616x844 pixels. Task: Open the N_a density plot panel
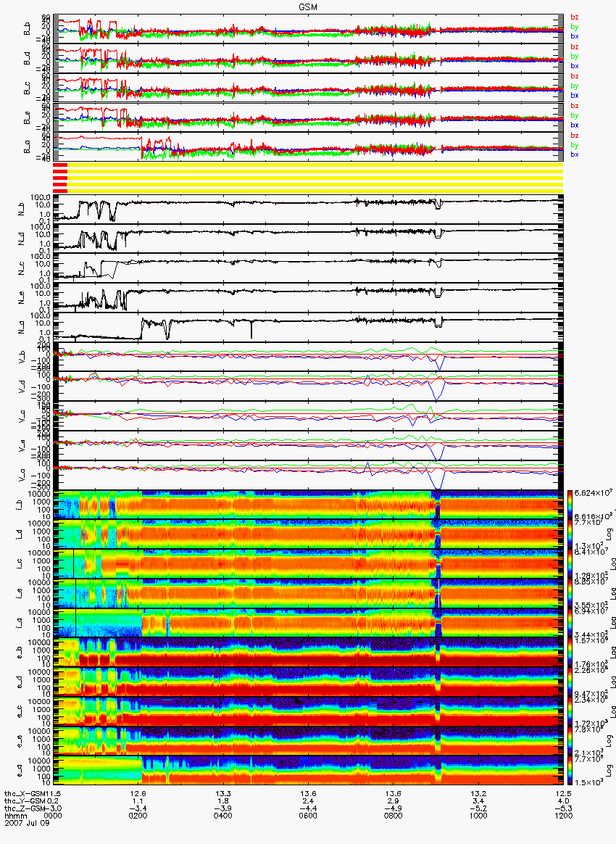coord(307,327)
